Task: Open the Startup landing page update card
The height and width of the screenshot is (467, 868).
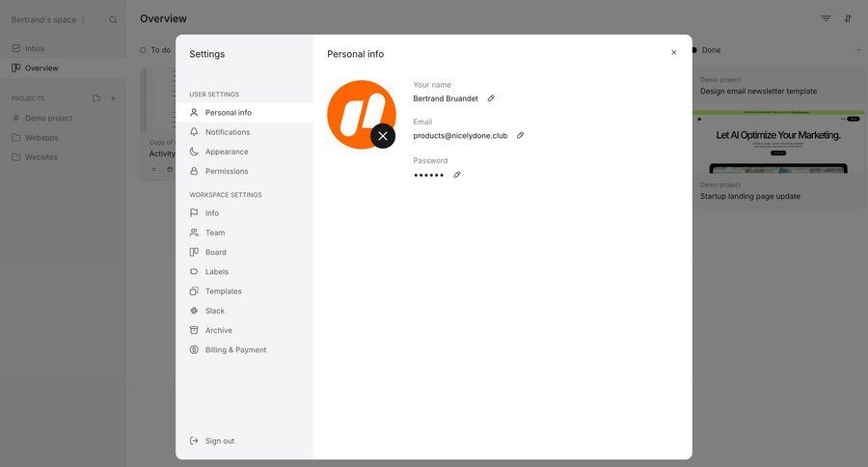Action: point(749,196)
